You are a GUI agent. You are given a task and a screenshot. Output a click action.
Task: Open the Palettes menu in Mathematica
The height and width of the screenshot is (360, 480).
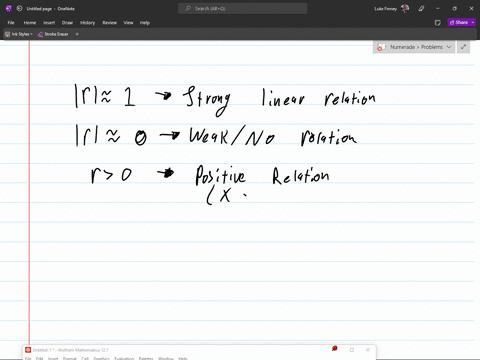[x=146, y=358]
